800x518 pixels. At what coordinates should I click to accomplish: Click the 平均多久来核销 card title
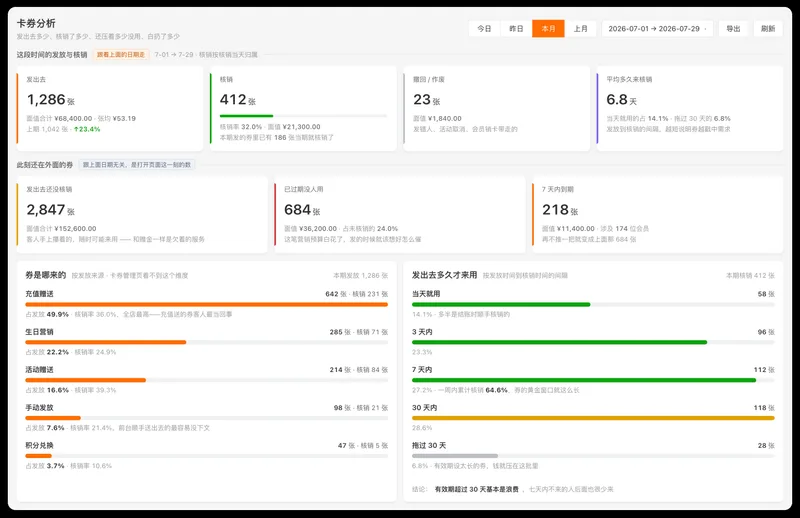pyautogui.click(x=629, y=80)
